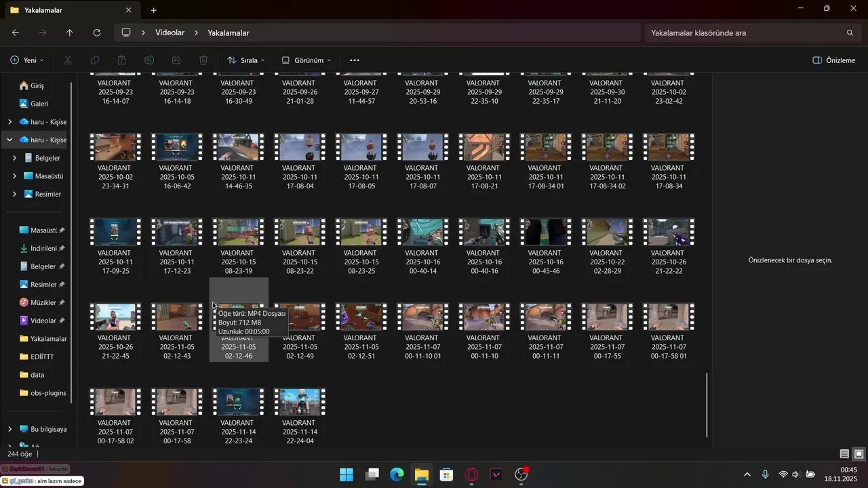This screenshot has width=868, height=488.
Task: Open Microsoft Store from taskbar
Action: [446, 474]
